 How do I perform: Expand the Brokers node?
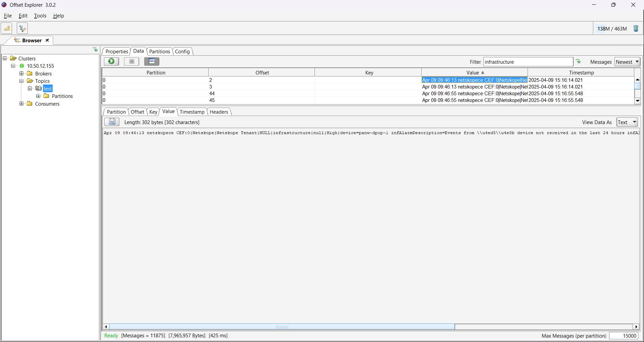click(21, 73)
